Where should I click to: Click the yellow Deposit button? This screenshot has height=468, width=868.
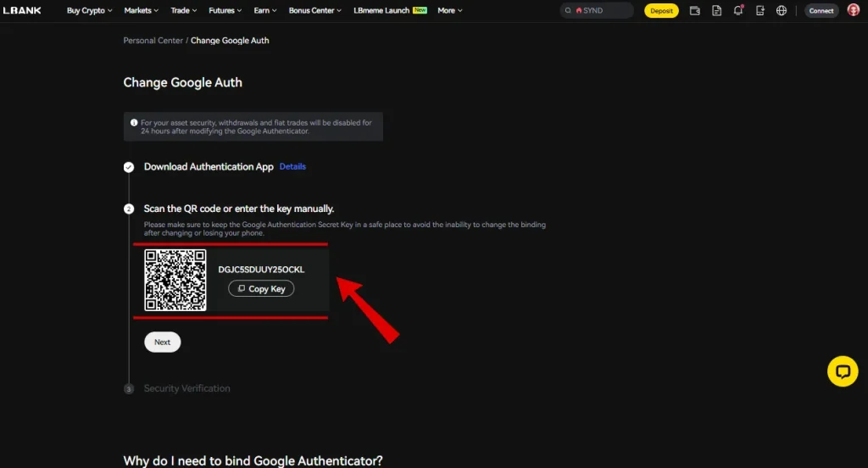pos(661,10)
